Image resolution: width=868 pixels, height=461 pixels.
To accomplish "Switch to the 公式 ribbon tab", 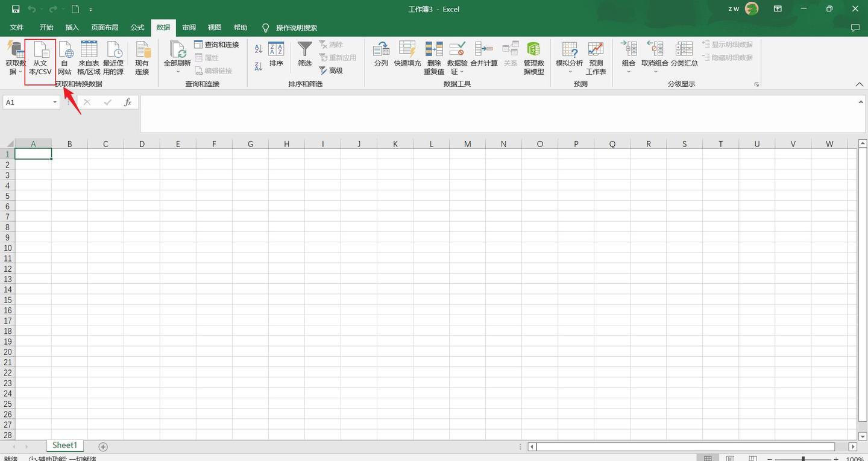I will pos(136,27).
